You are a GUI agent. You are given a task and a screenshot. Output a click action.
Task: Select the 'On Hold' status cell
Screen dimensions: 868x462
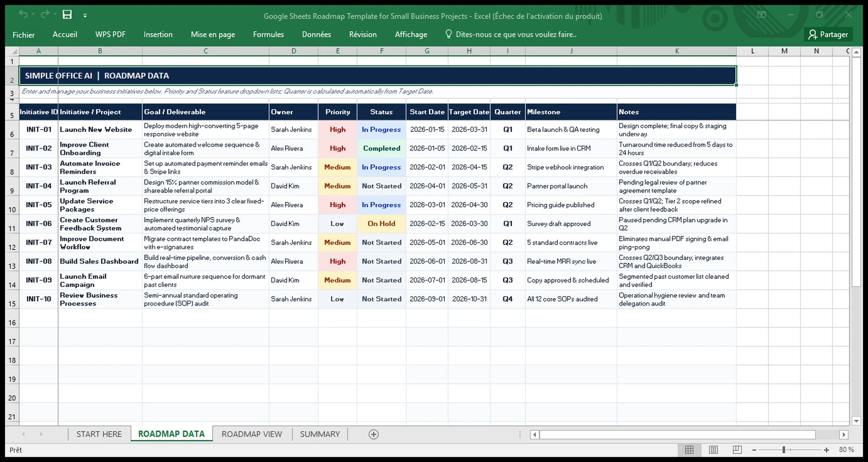coord(382,224)
